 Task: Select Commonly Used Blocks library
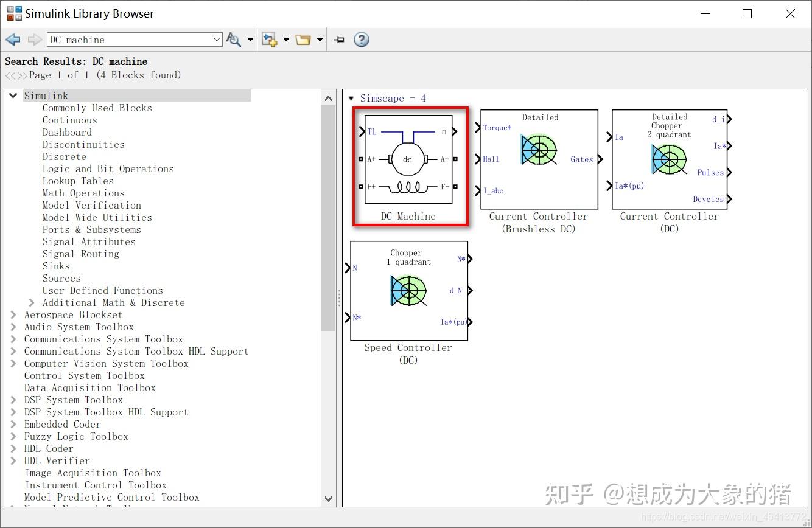pyautogui.click(x=97, y=108)
